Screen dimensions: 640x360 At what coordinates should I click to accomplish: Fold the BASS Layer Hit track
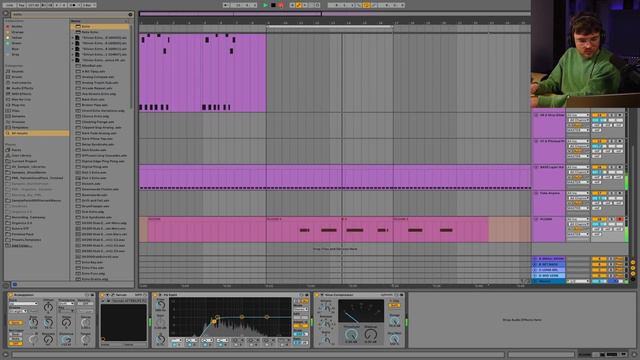click(536, 167)
